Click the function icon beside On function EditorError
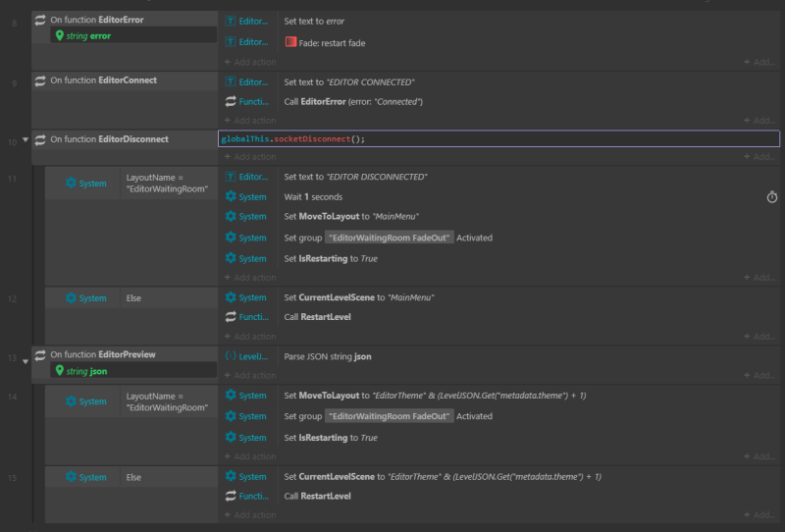 pyautogui.click(x=40, y=20)
